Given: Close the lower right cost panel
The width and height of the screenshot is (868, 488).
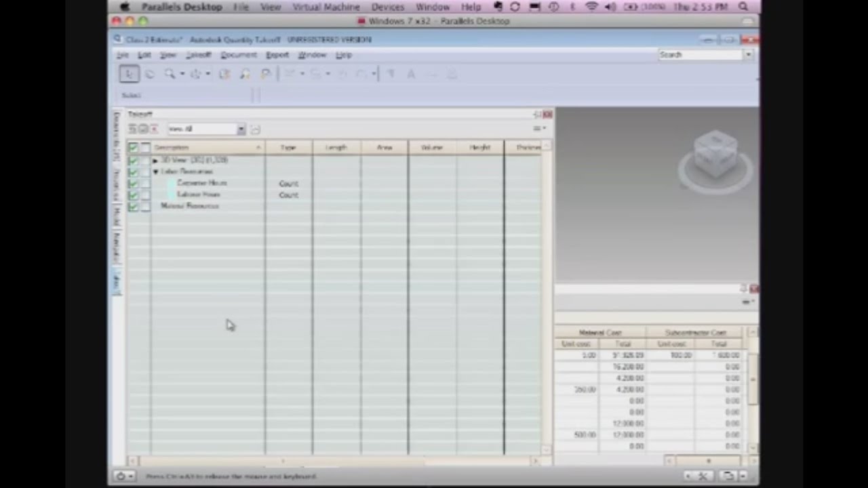Looking at the screenshot, I should [x=753, y=289].
